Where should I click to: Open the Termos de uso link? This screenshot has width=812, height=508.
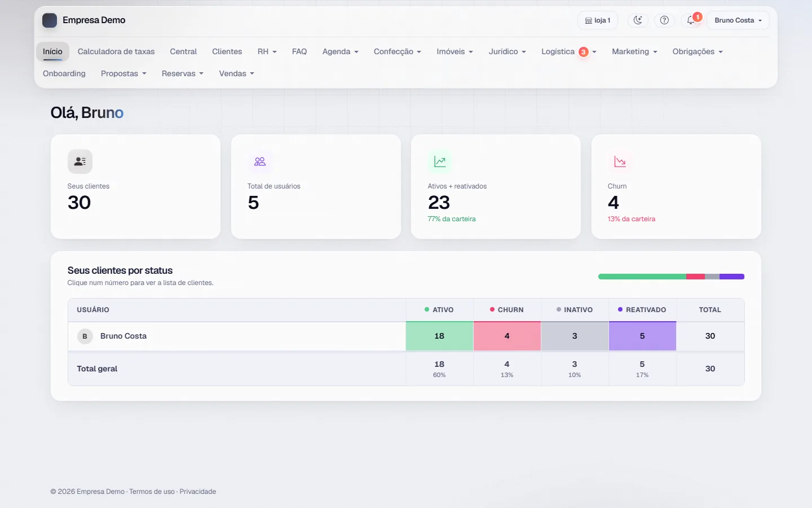tap(152, 492)
